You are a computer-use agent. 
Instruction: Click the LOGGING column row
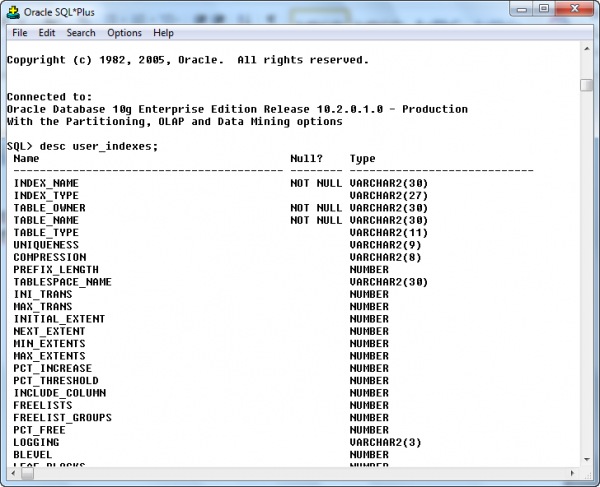click(x=217, y=442)
